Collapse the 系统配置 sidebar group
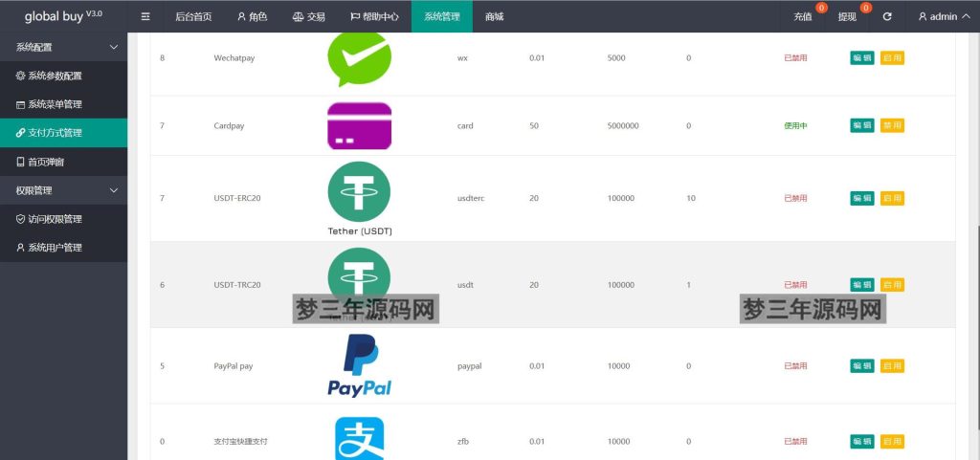Viewport: 980px width, 460px height. [x=64, y=47]
